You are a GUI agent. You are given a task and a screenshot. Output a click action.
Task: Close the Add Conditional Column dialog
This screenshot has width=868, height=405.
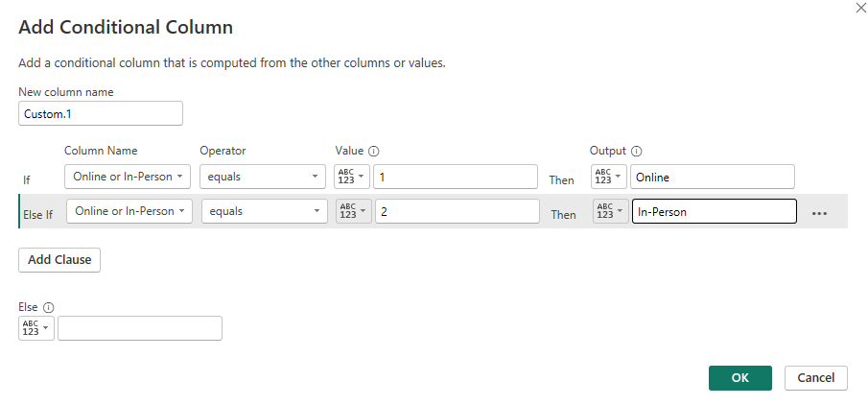click(x=858, y=7)
